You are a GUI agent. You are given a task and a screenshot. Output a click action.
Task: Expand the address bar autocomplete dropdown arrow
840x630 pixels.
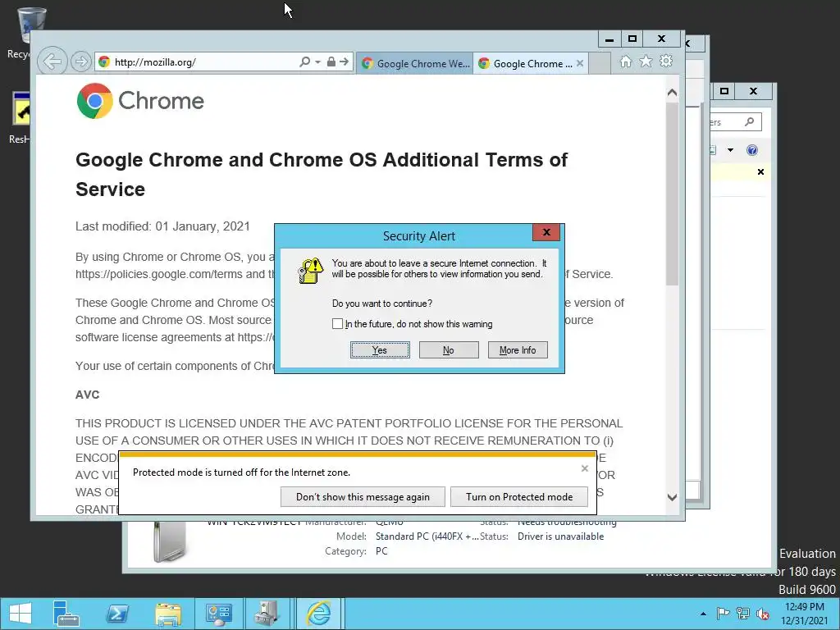pos(317,62)
